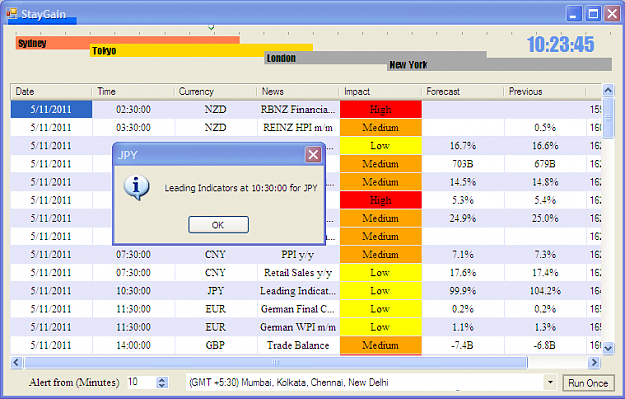
Task: Click the Run Once button
Action: tap(588, 383)
